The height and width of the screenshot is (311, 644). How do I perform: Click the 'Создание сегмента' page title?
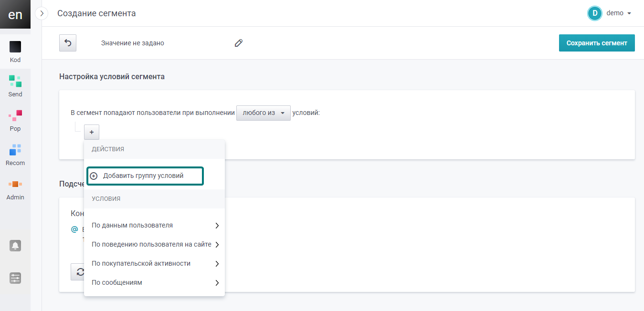tap(96, 13)
